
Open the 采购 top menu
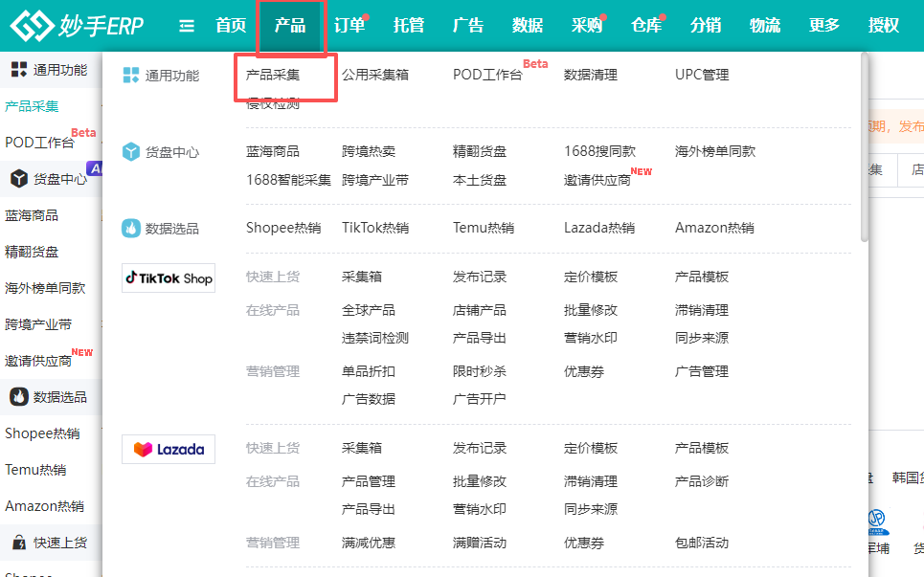[x=587, y=25]
